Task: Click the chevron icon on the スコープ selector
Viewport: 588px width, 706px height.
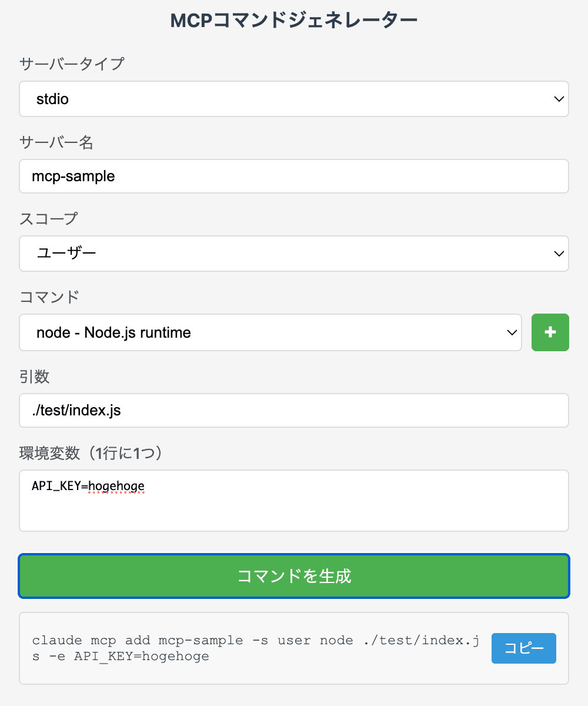Action: click(559, 254)
